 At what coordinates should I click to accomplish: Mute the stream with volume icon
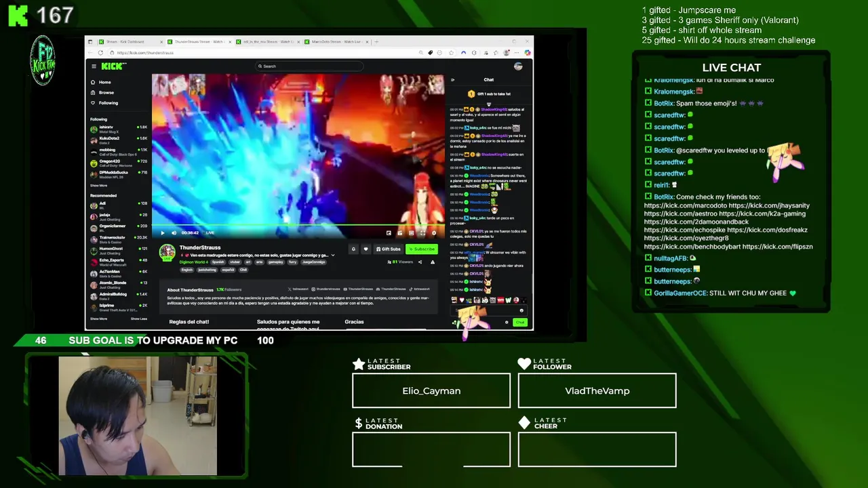[174, 232]
